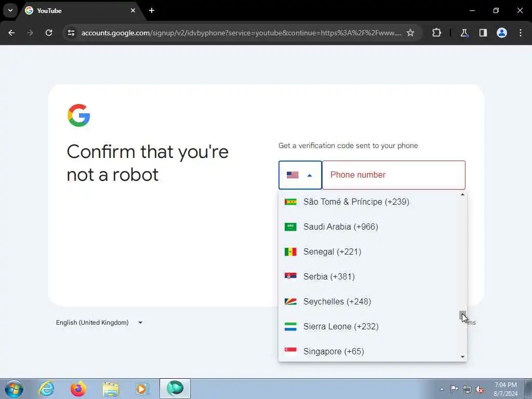Open Chrome Labs flask icon
Screen dimensions: 532x399
(x=464, y=33)
